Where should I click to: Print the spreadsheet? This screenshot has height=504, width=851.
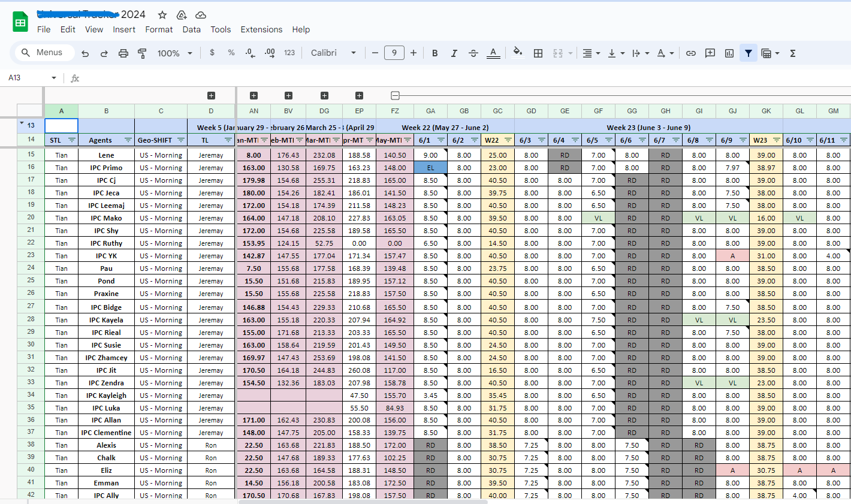123,53
